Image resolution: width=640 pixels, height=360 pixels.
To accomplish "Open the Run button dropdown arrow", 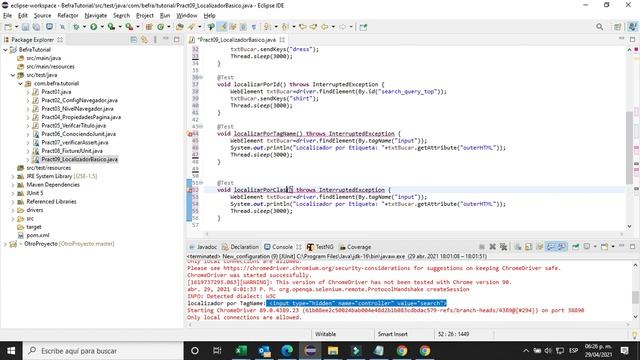I will point(102,27).
